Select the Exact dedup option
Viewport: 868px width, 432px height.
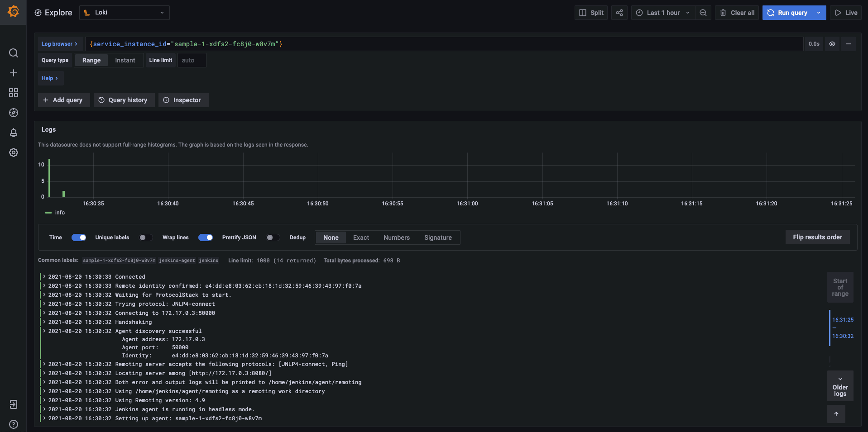(x=361, y=237)
